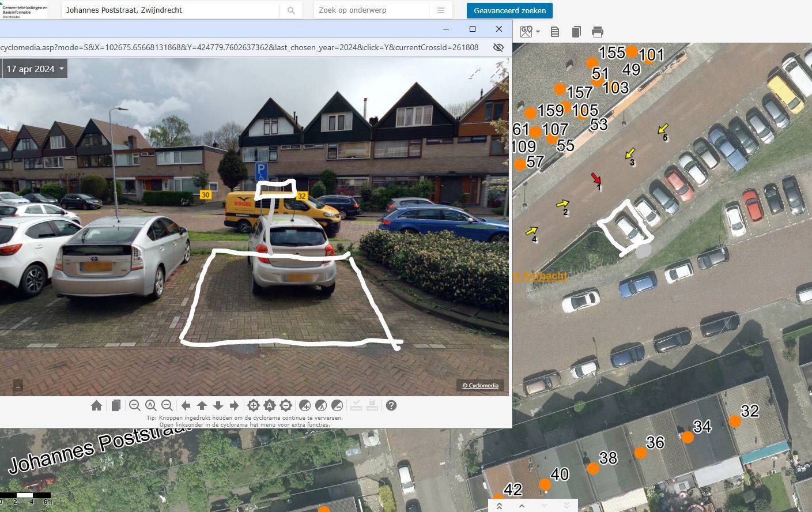Image resolution: width=812 pixels, height=512 pixels.
Task: Move cyclorama view with the left arrow
Action: pyautogui.click(x=186, y=405)
